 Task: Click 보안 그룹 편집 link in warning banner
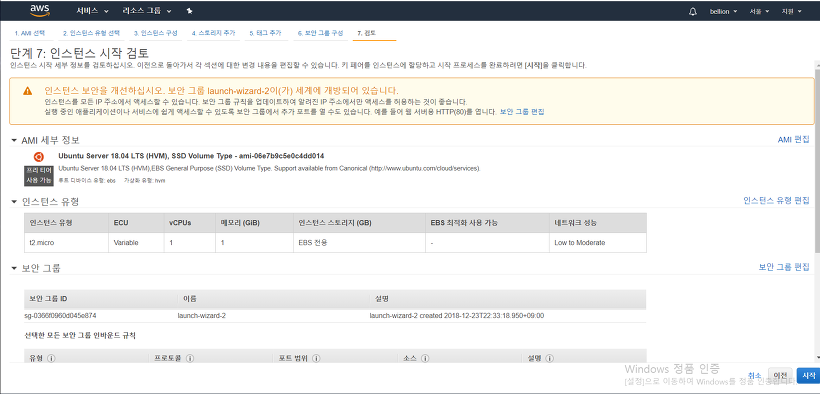pos(522,111)
